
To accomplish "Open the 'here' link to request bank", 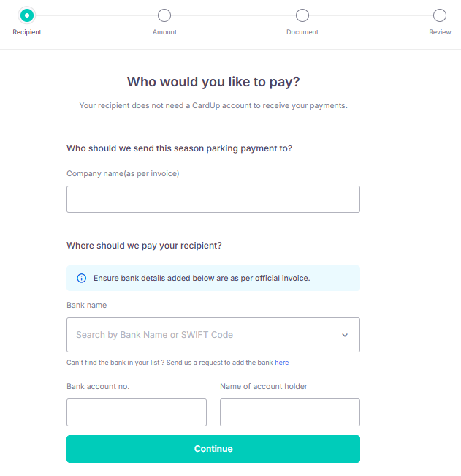I will click(281, 363).
